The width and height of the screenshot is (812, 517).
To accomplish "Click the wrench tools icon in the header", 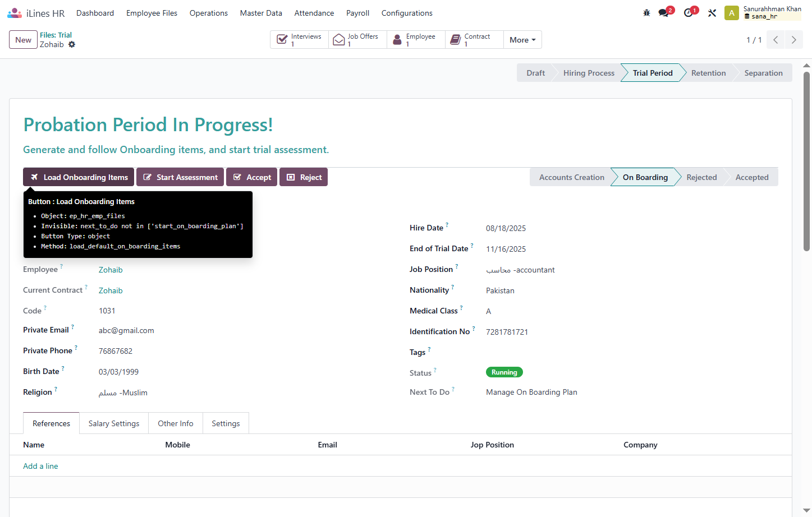I will coord(712,13).
